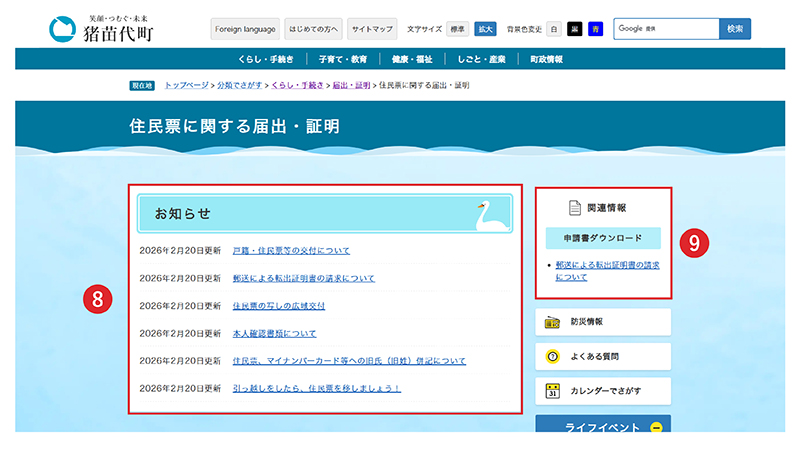Set font size to 標準
The height and width of the screenshot is (450, 800).
coord(456,29)
